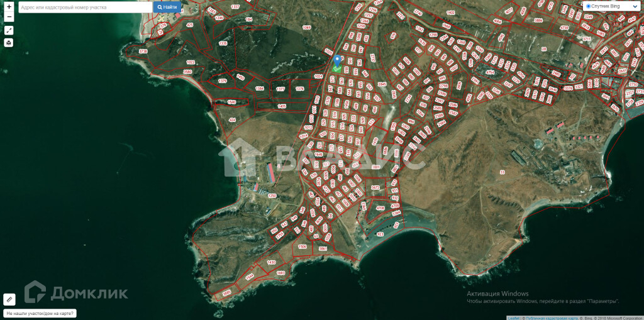Select large parcel labeled 33
Image resolution: width=644 pixels, height=320 pixels.
coord(502,172)
